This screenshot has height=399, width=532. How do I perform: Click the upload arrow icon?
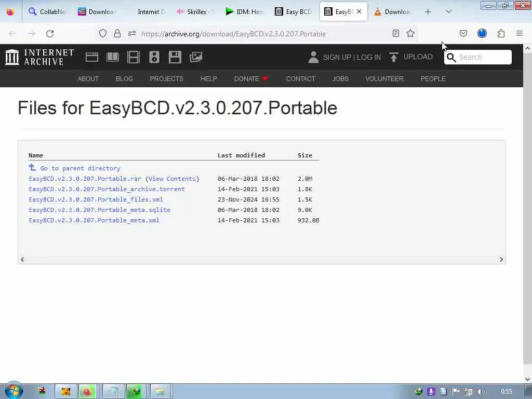[394, 57]
